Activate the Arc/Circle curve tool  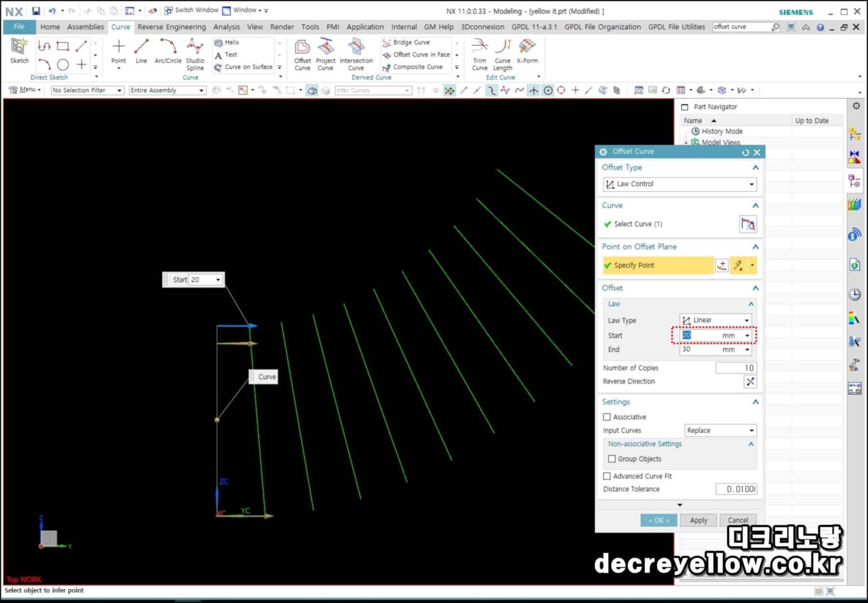pyautogui.click(x=168, y=51)
